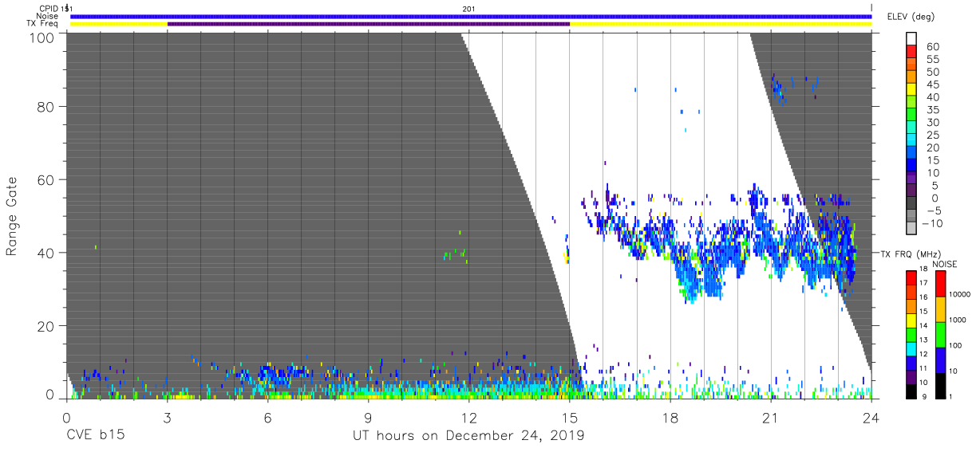Click the blue Noise bar above the plot
Image resolution: width=980 pixels, height=452 pixels.
[x=471, y=16]
